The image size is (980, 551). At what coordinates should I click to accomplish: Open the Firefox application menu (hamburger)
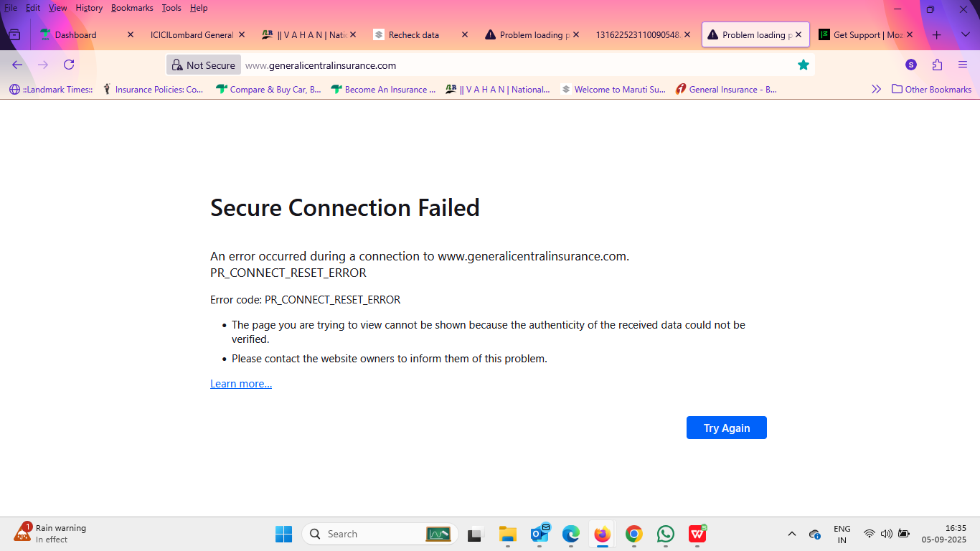pos(963,65)
